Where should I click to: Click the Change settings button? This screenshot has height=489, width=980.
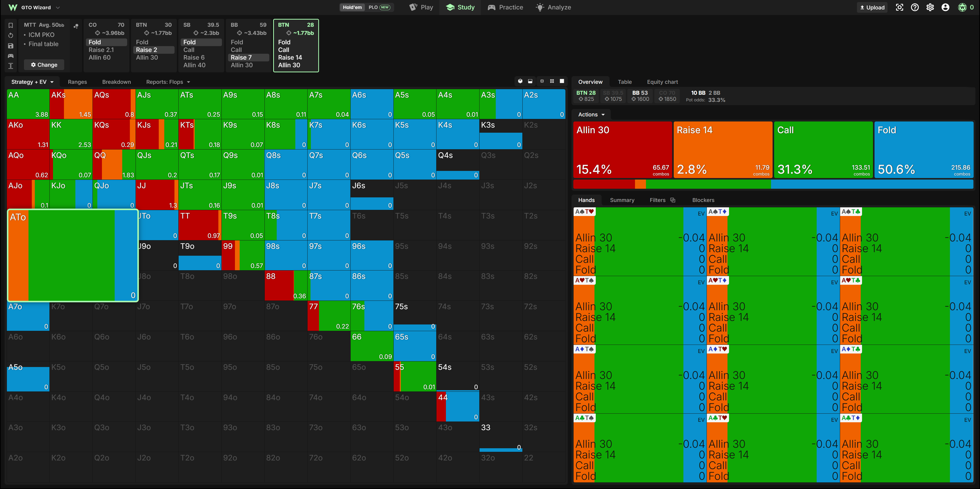(44, 65)
